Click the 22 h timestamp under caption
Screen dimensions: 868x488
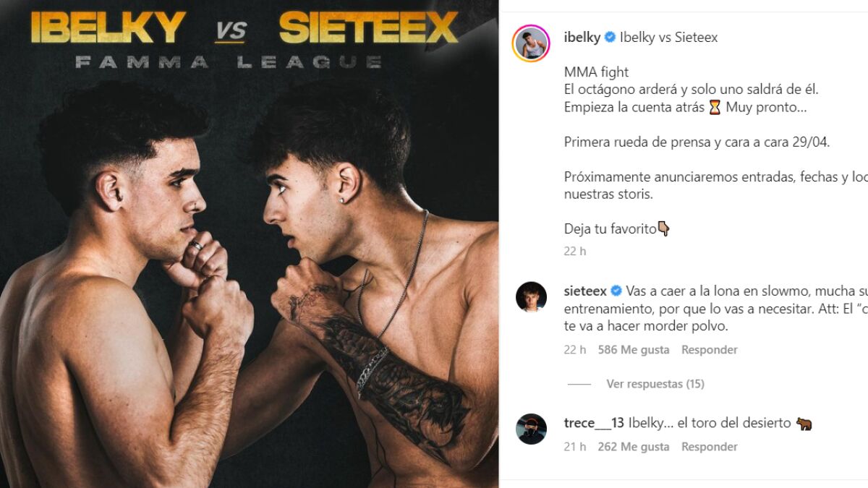[x=575, y=252]
